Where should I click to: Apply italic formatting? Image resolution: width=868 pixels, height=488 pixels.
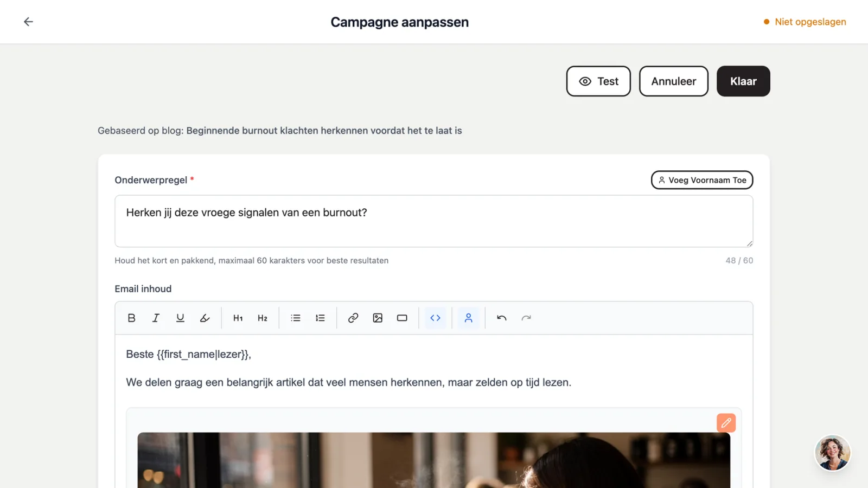click(x=156, y=318)
